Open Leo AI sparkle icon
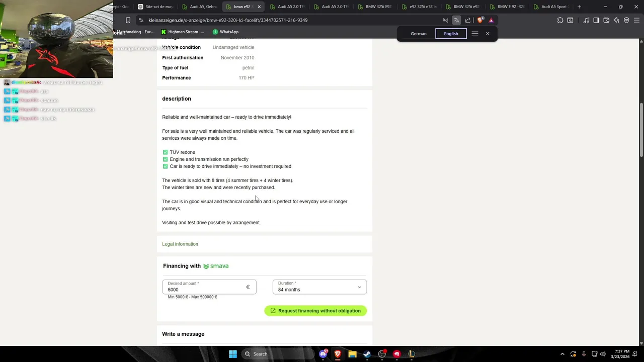644x362 pixels. pos(616,20)
